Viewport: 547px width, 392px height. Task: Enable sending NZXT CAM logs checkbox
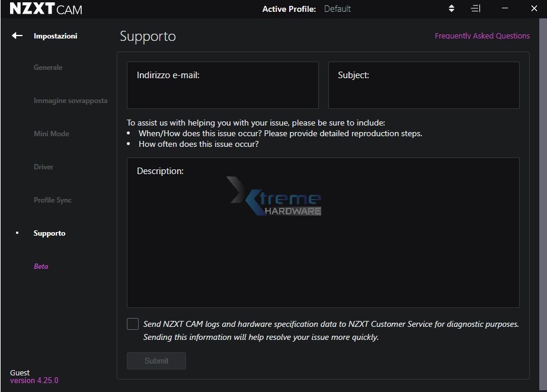[x=133, y=324]
